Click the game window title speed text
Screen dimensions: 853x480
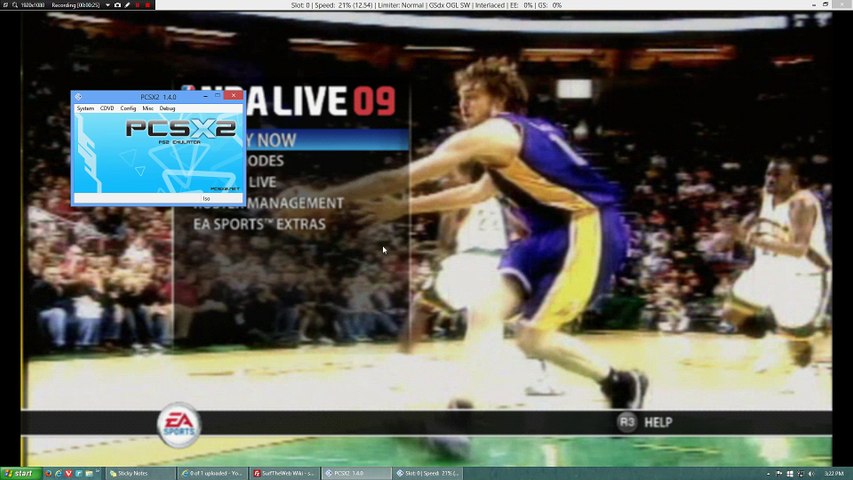pyautogui.click(x=426, y=5)
